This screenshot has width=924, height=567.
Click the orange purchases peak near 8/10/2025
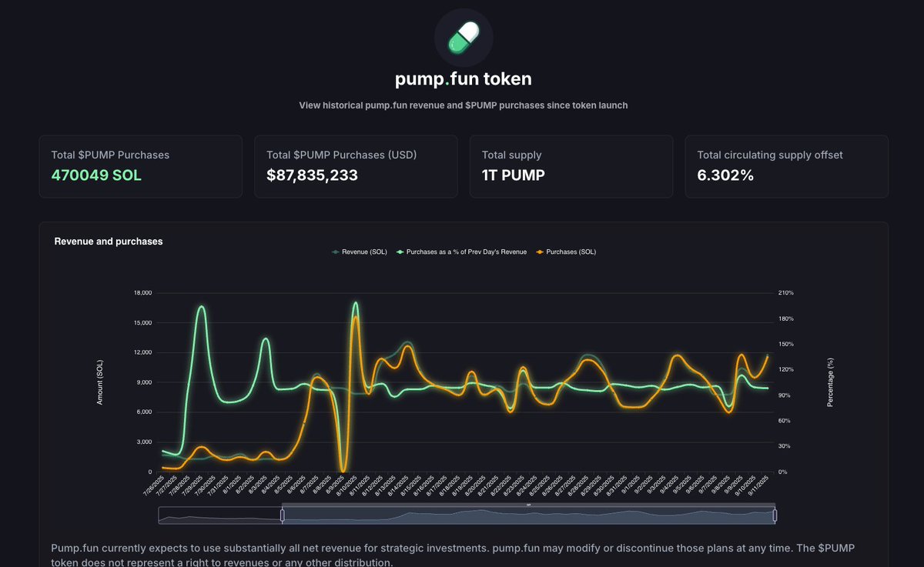[355, 317]
